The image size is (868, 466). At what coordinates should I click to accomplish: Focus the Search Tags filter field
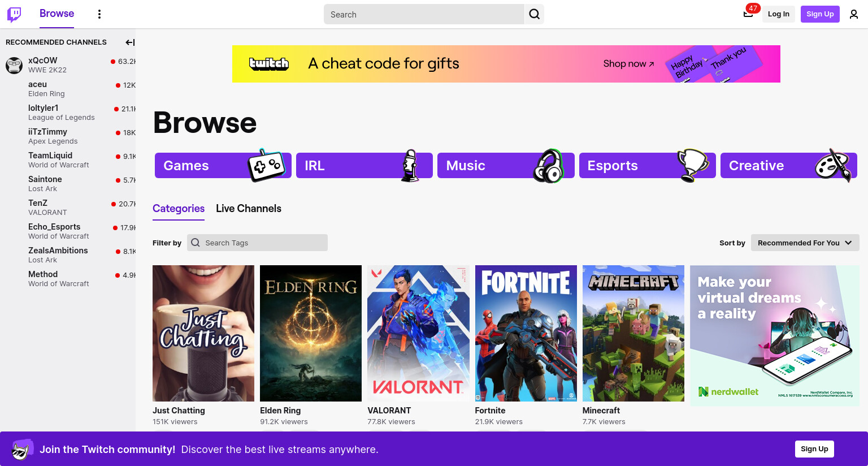[257, 243]
